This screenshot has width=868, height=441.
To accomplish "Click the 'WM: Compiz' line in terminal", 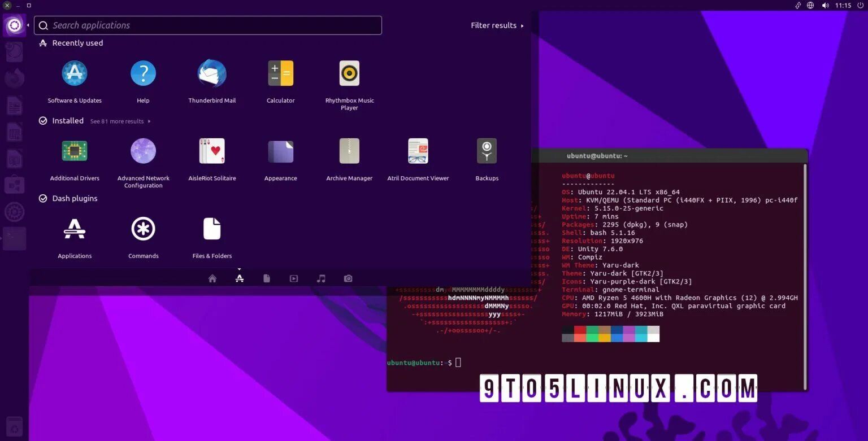I will click(582, 257).
